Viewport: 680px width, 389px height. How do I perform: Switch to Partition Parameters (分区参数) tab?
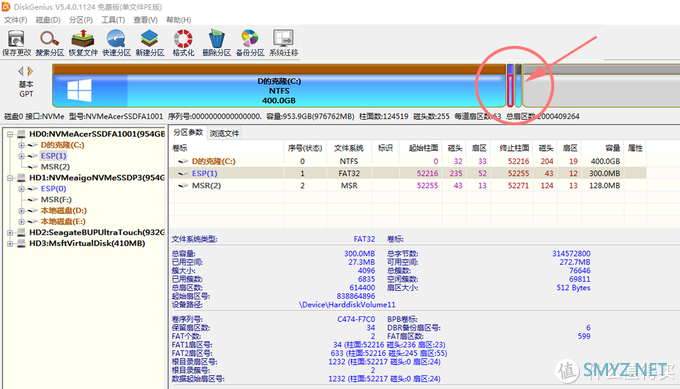[188, 133]
